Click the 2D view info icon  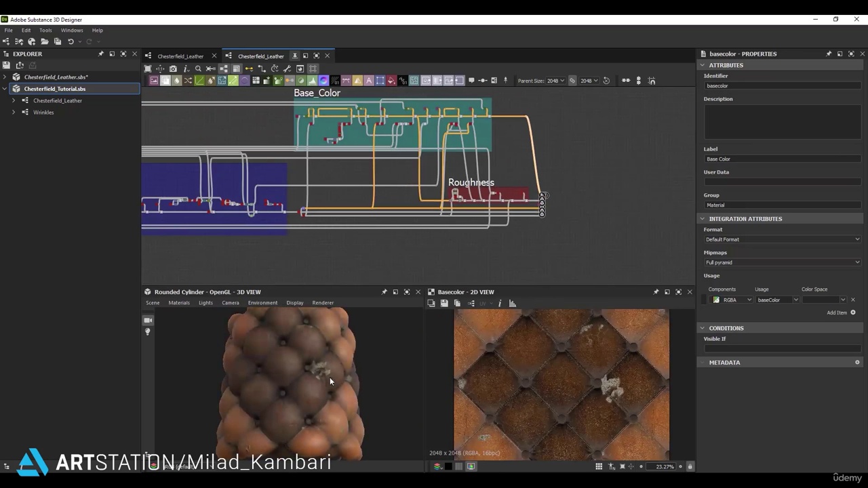pyautogui.click(x=499, y=304)
